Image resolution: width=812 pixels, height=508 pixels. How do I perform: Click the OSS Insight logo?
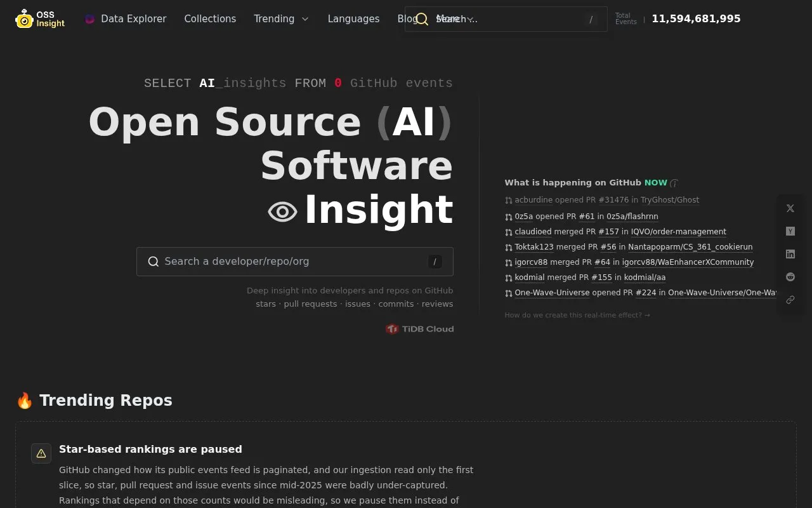coord(40,19)
